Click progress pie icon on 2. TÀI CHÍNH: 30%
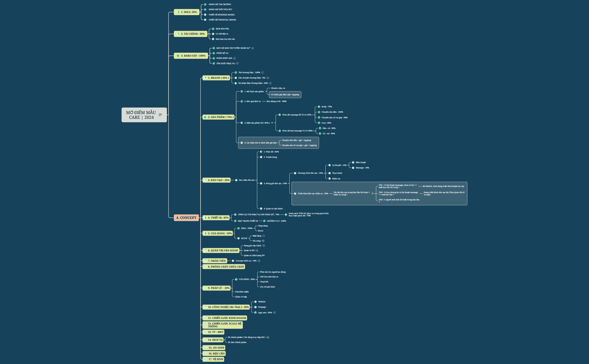 (x=178, y=34)
